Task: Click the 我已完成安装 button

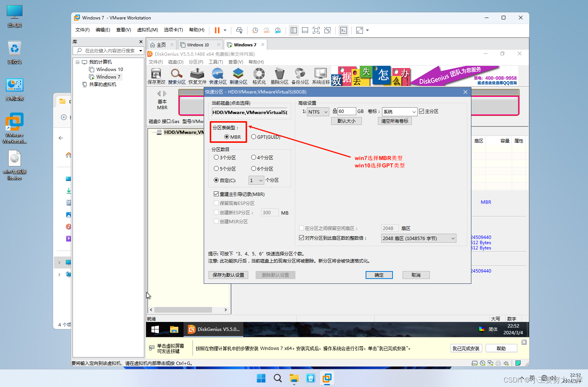Action: pyautogui.click(x=466, y=348)
